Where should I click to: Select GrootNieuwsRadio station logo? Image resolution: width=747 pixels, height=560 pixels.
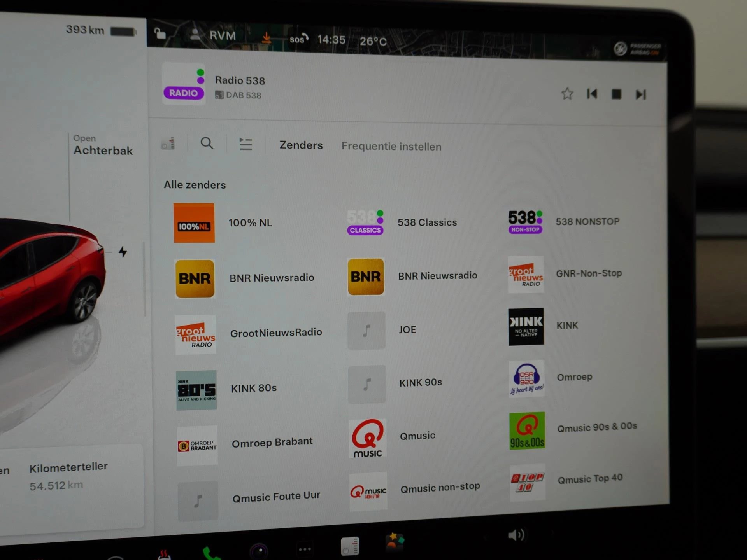[195, 334]
